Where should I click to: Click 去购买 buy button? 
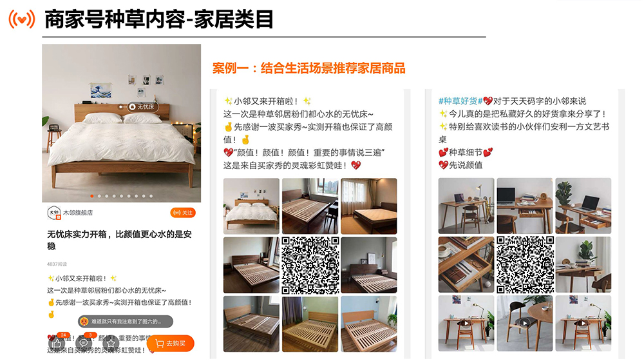170,343
